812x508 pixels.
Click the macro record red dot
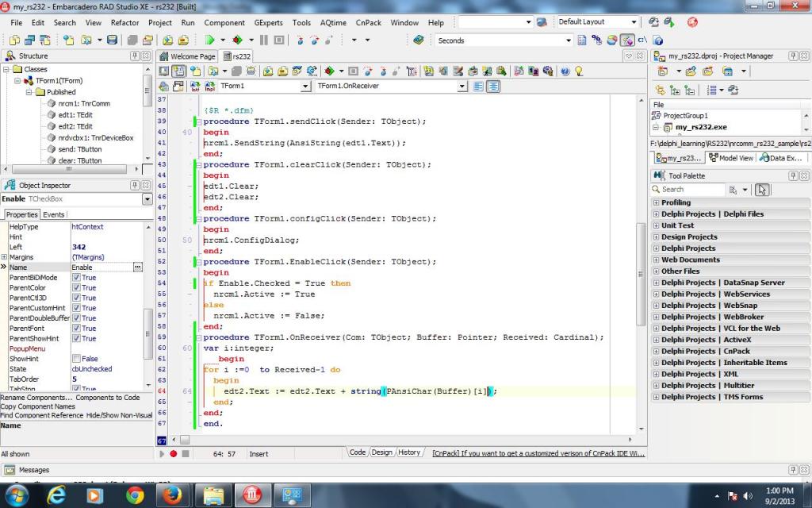[x=174, y=453]
